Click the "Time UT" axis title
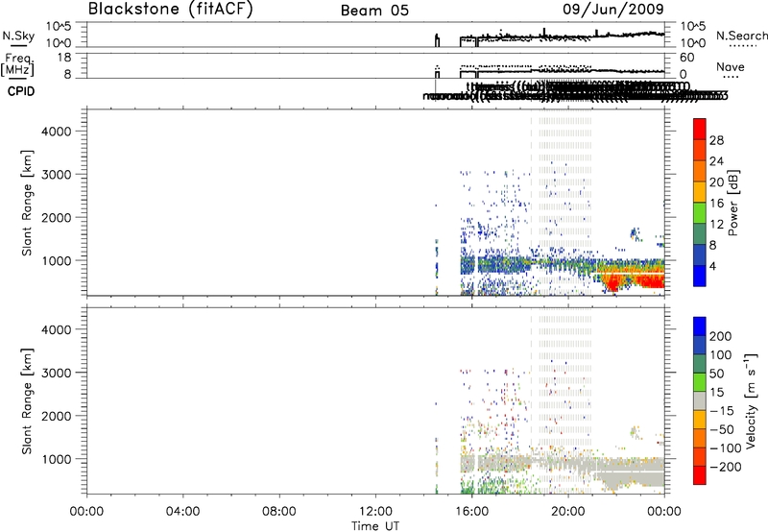 click(375, 526)
